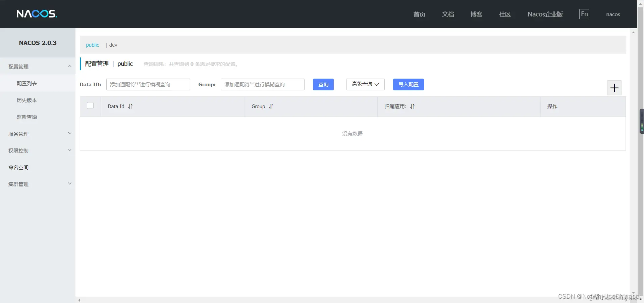Image resolution: width=644 pixels, height=303 pixels.
Task: Expand the 集群管理 menu section
Action: (38, 184)
